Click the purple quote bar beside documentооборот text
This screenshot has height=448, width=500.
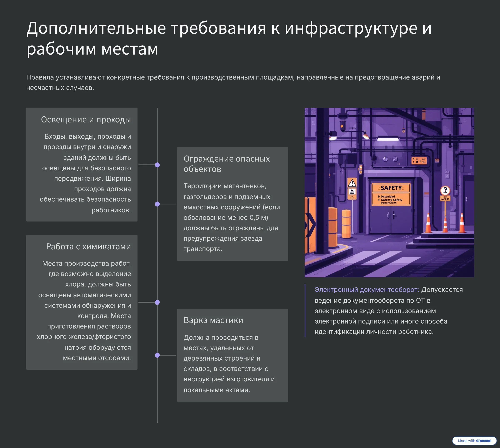pyautogui.click(x=305, y=311)
